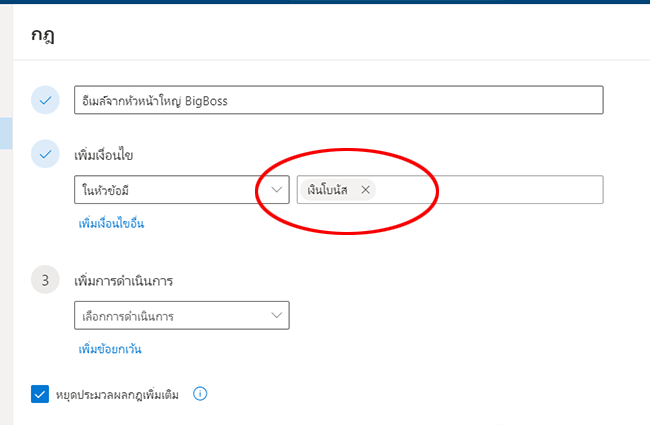Click the เพิ่มเงื่อนไขอื่น link
Viewport: 650px width, 425px height.
coord(111,224)
